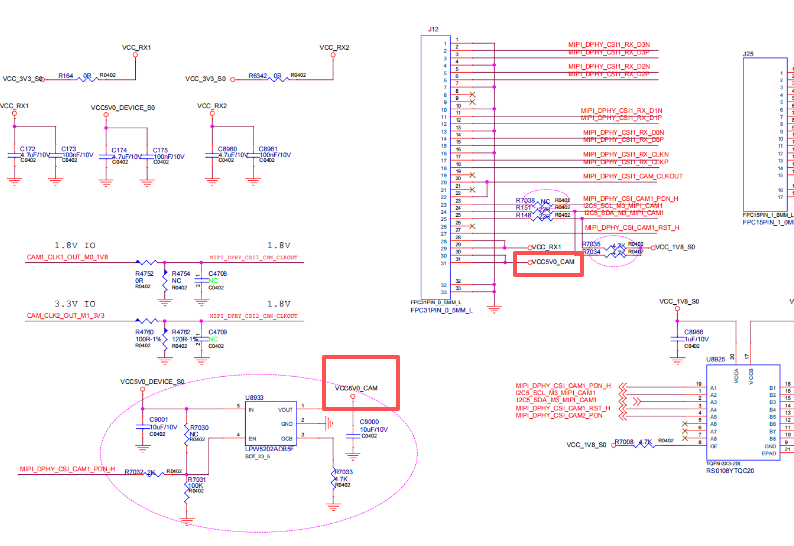Click the VCC_RX2 power port at top
This screenshot has width=794, height=546.
click(333, 47)
